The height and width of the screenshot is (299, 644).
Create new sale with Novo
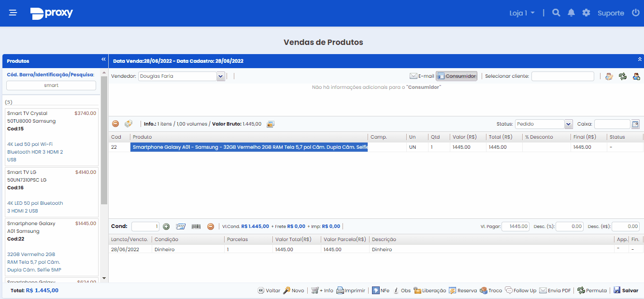point(294,290)
